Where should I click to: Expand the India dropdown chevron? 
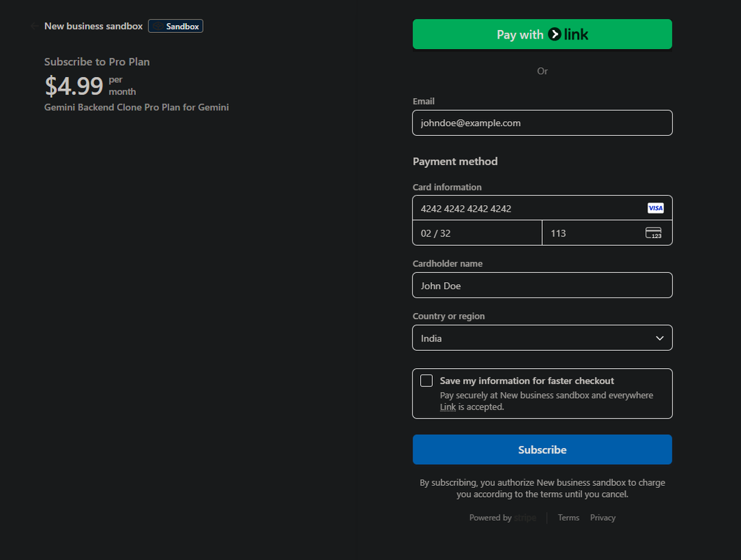[x=660, y=338]
